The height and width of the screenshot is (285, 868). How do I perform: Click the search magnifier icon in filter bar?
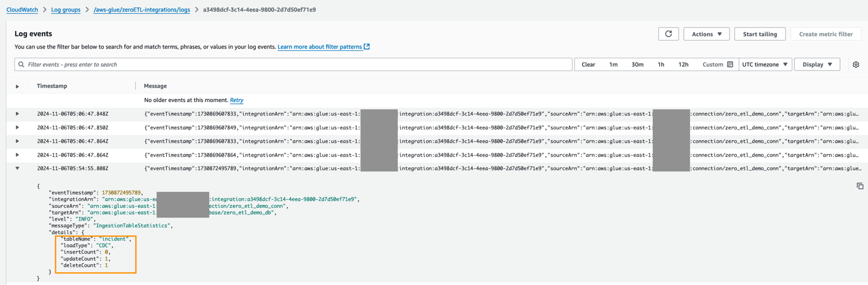point(21,64)
